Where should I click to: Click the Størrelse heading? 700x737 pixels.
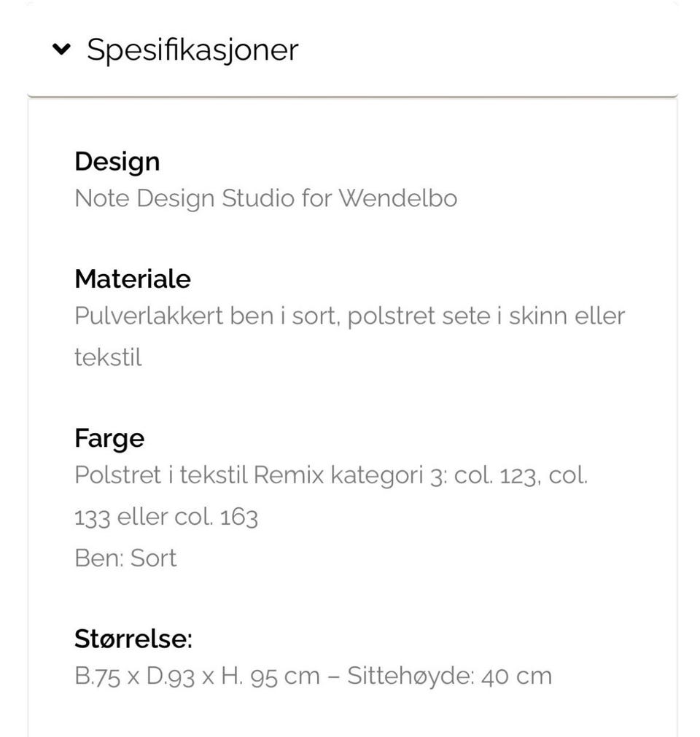(133, 639)
